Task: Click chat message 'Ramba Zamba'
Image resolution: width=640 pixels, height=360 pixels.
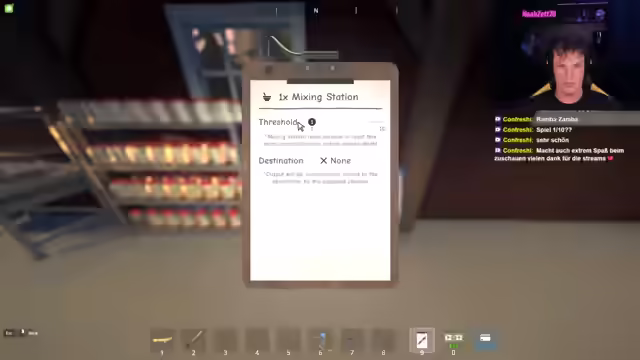Action: click(x=557, y=119)
